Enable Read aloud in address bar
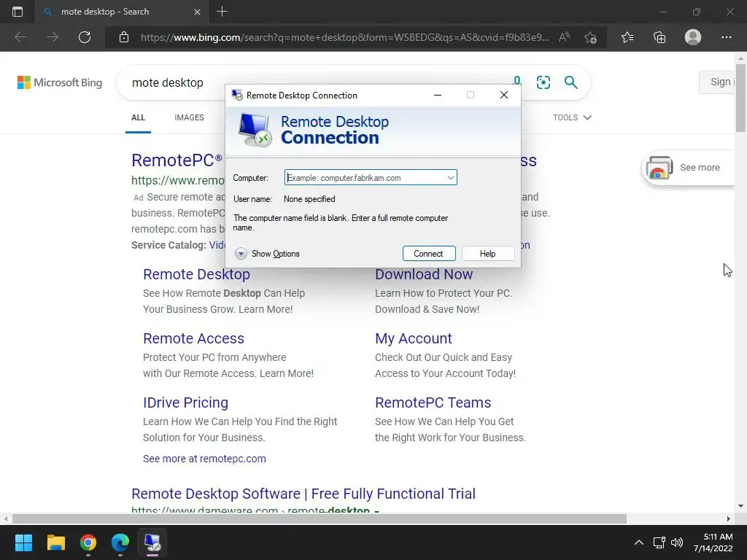The image size is (747, 560). 564,37
